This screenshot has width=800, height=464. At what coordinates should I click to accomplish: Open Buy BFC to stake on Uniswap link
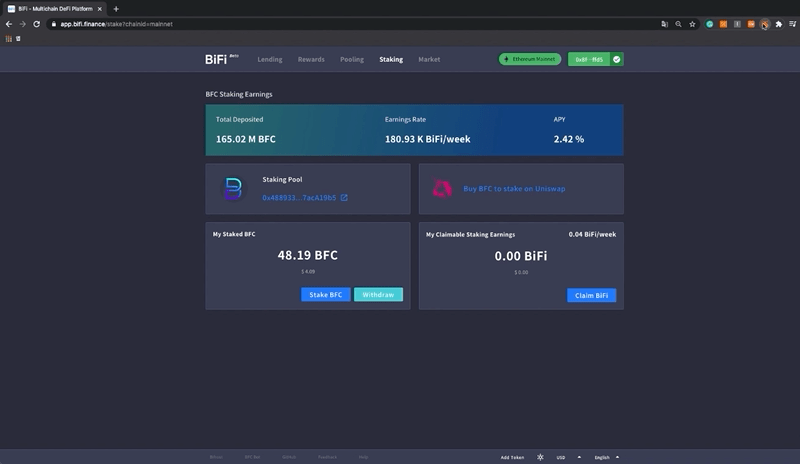[514, 188]
